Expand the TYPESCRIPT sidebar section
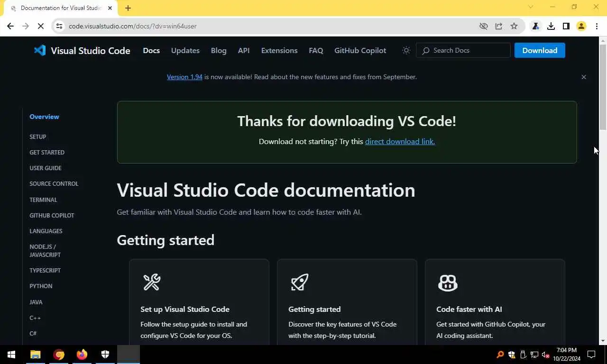 pos(45,270)
